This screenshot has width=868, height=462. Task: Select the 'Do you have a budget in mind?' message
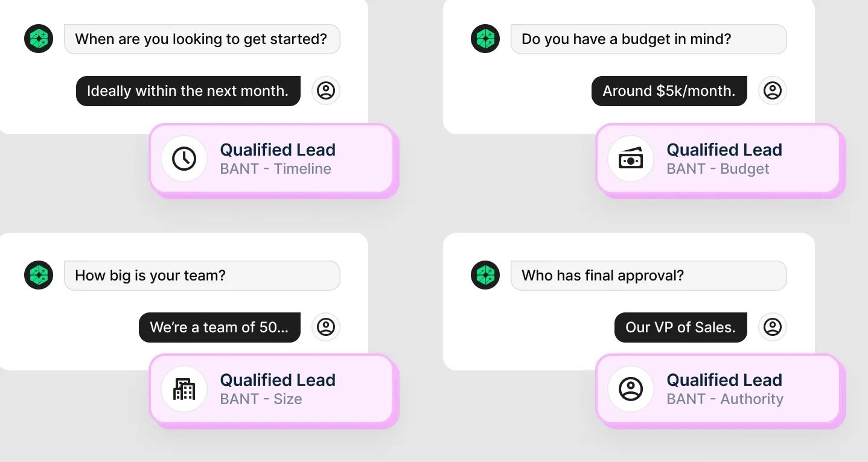[x=648, y=39]
